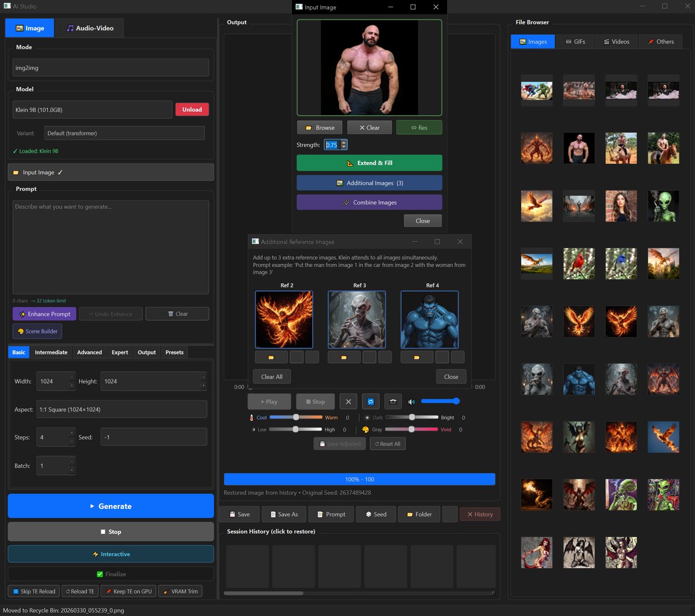Screen dimensions: 695x616
Task: Open the Expert settings tab
Action: click(119, 352)
